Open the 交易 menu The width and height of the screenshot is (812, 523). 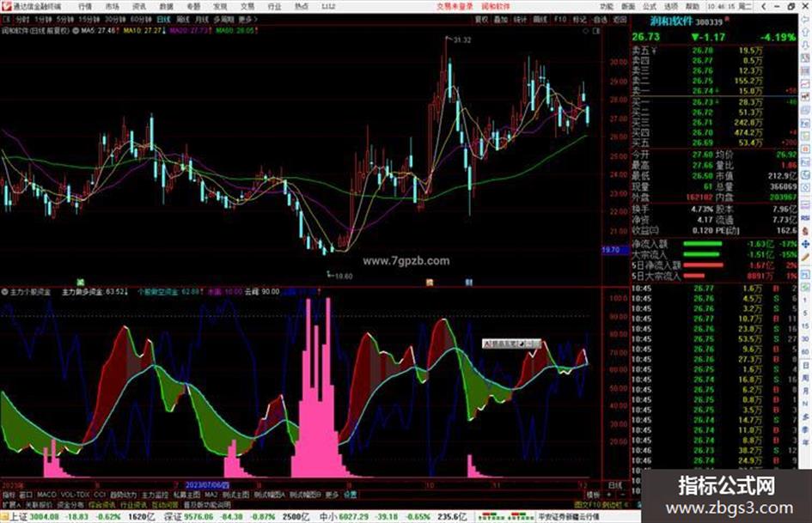tap(247, 7)
